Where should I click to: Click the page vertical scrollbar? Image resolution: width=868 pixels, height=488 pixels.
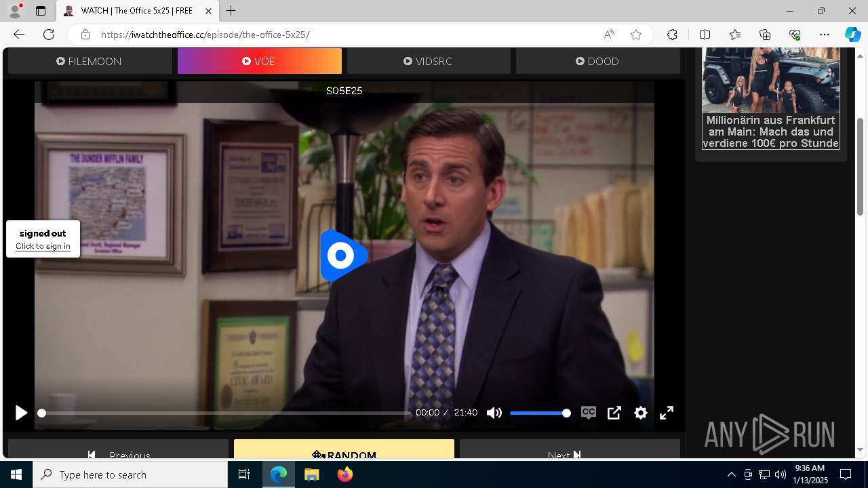(x=861, y=167)
